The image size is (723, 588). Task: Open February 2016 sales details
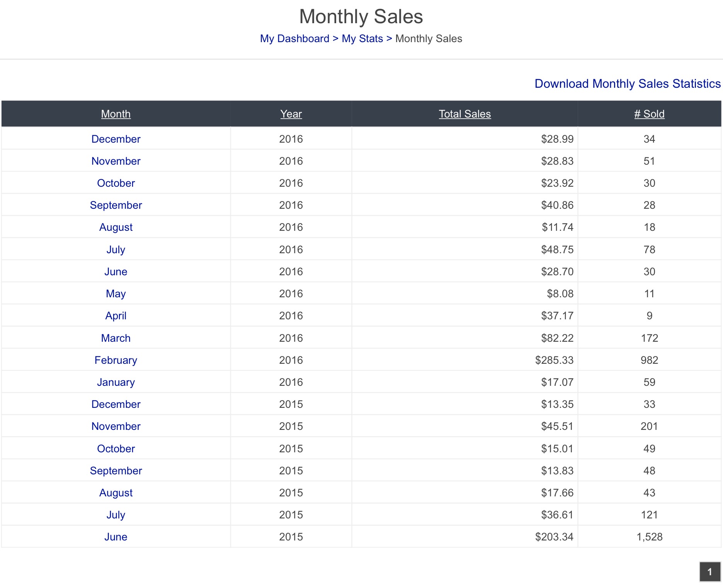[116, 360]
